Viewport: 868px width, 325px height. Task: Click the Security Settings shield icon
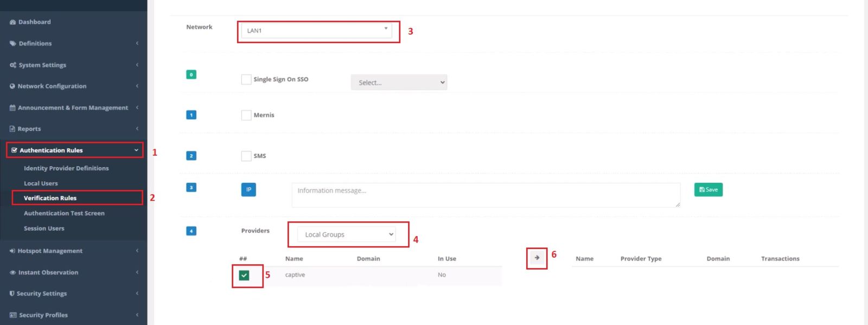click(x=12, y=294)
